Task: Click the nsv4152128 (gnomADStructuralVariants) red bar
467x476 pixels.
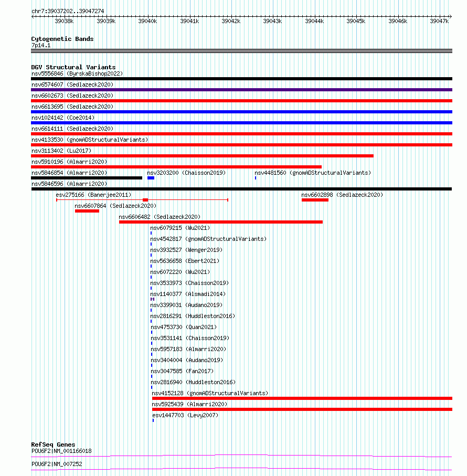Action: click(302, 398)
